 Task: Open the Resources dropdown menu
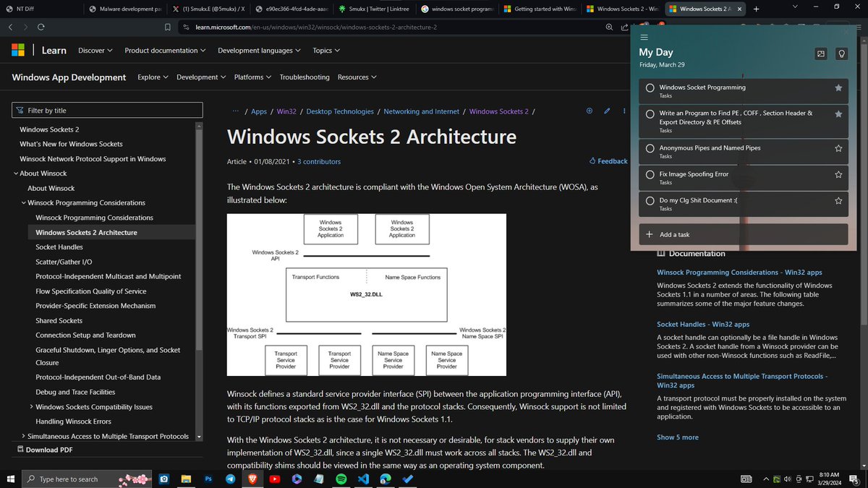[357, 77]
